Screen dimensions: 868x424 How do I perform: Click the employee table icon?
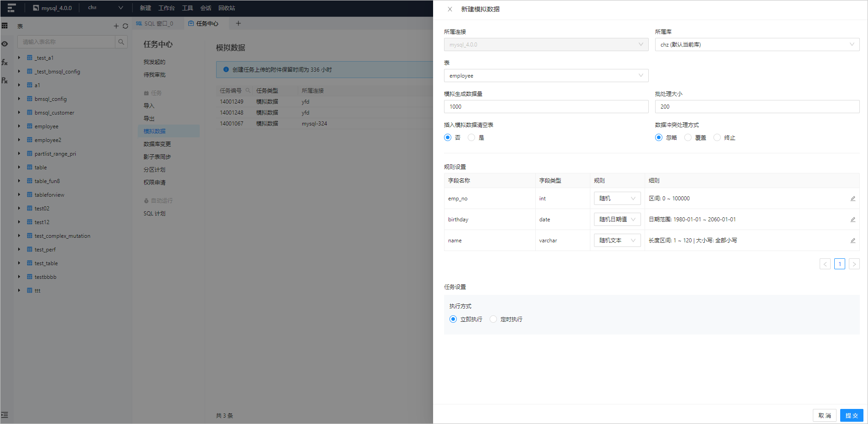[x=30, y=126]
